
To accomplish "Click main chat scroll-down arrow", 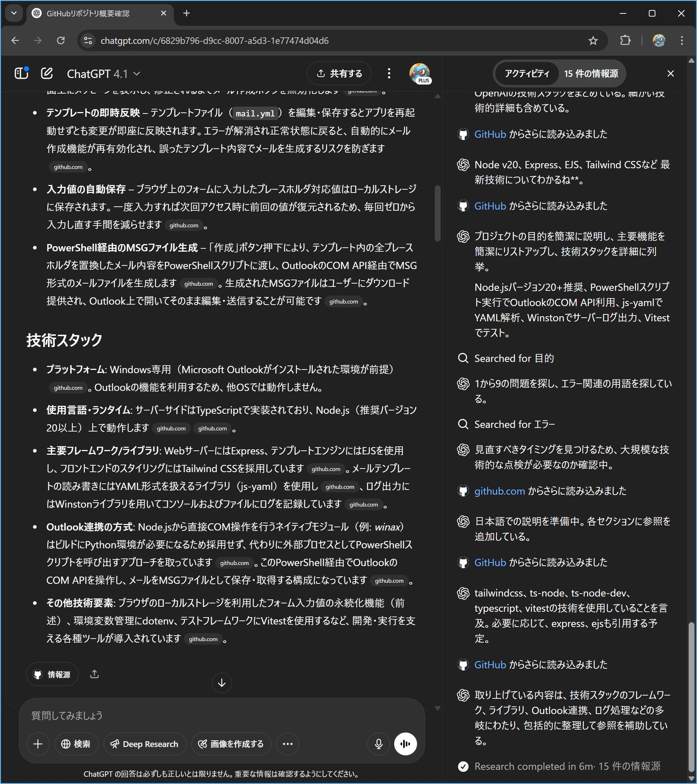I will pyautogui.click(x=437, y=708).
